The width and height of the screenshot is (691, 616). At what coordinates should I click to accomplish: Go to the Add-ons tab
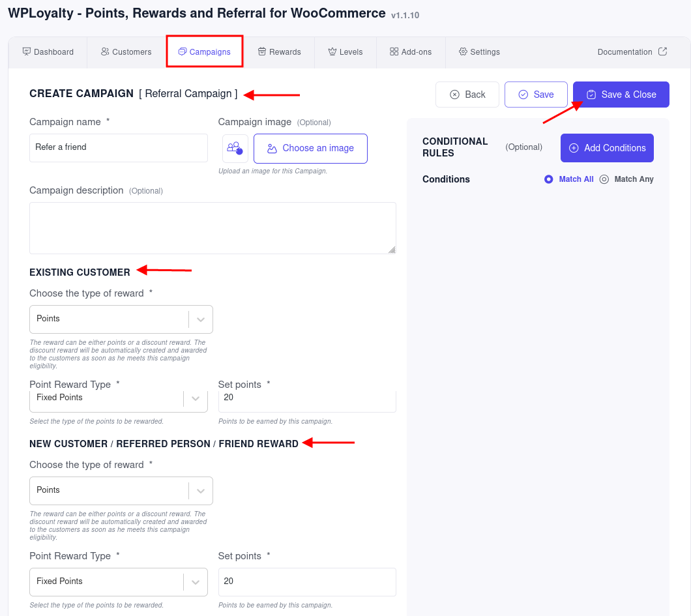coord(410,51)
